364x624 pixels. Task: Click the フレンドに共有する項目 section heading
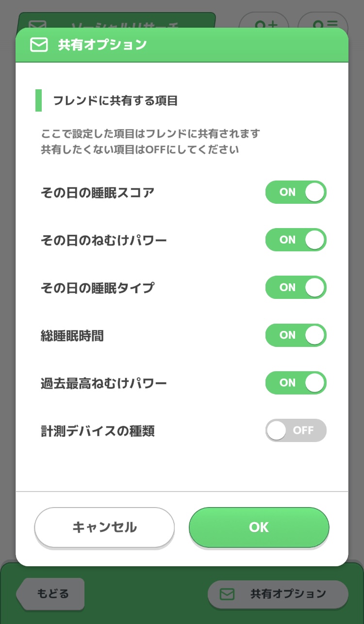pos(115,101)
